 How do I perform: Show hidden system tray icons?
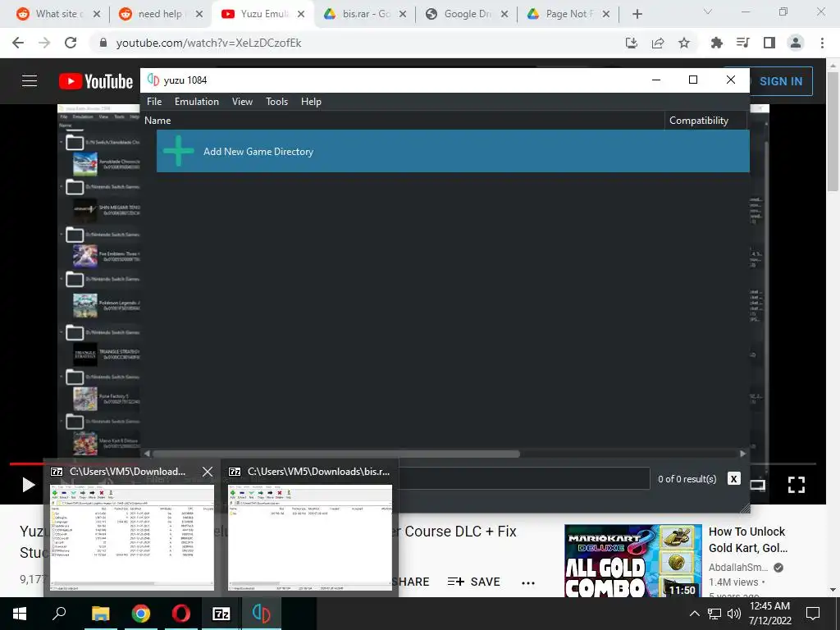694,614
